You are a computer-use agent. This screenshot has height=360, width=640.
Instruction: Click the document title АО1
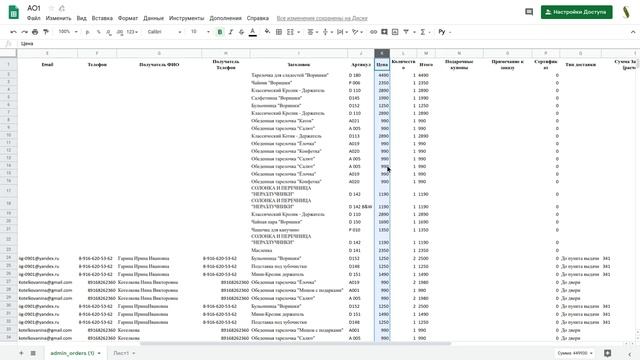(34, 8)
